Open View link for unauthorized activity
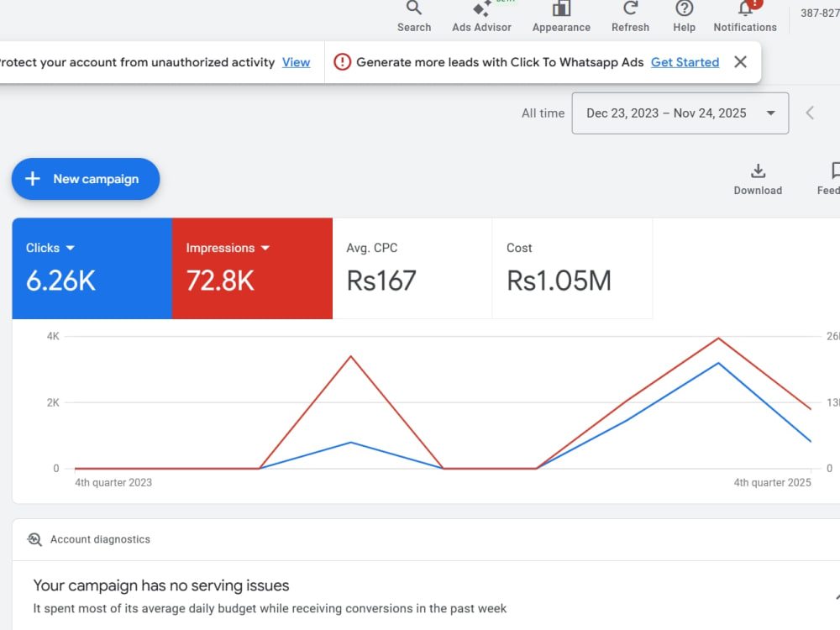840x630 pixels. click(x=296, y=62)
